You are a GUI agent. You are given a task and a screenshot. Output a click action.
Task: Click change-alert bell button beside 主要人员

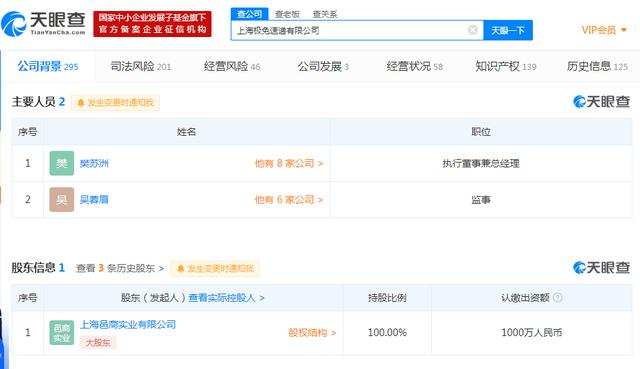[x=116, y=102]
